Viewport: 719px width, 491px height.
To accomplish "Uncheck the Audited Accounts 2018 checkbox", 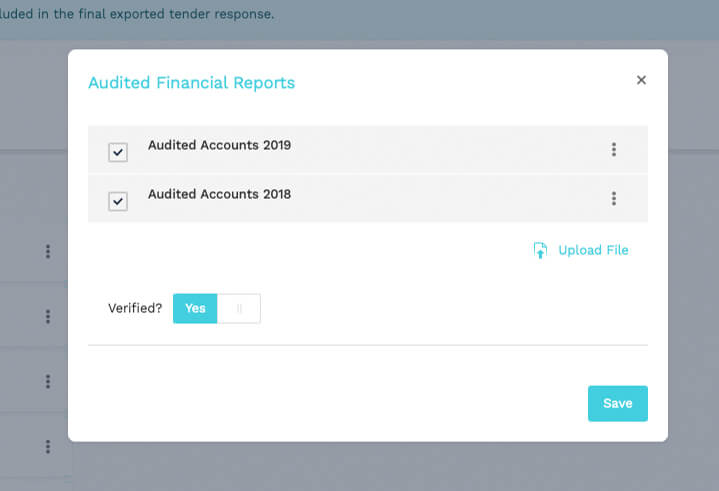I will pos(118,201).
